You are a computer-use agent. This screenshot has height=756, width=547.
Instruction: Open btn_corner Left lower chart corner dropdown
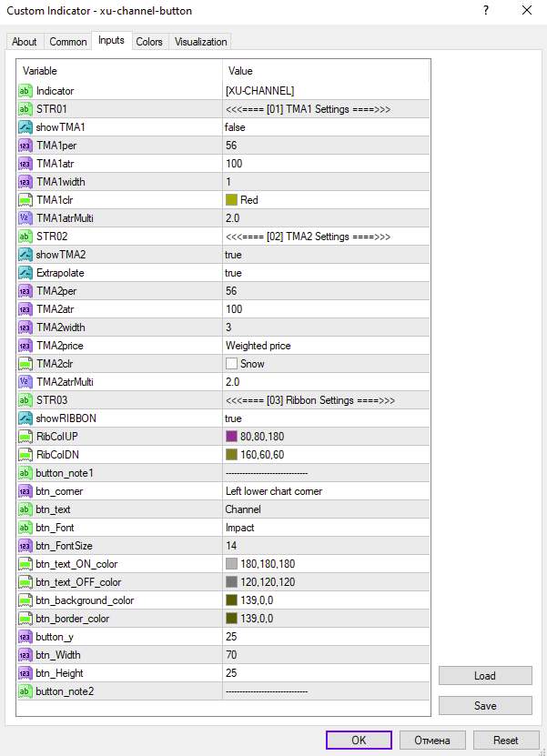(325, 491)
